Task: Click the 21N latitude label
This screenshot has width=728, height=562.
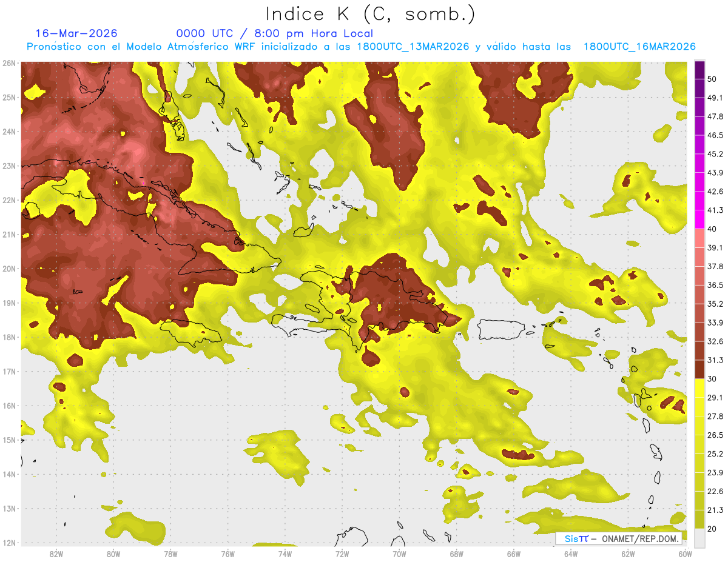Action: (x=8, y=234)
